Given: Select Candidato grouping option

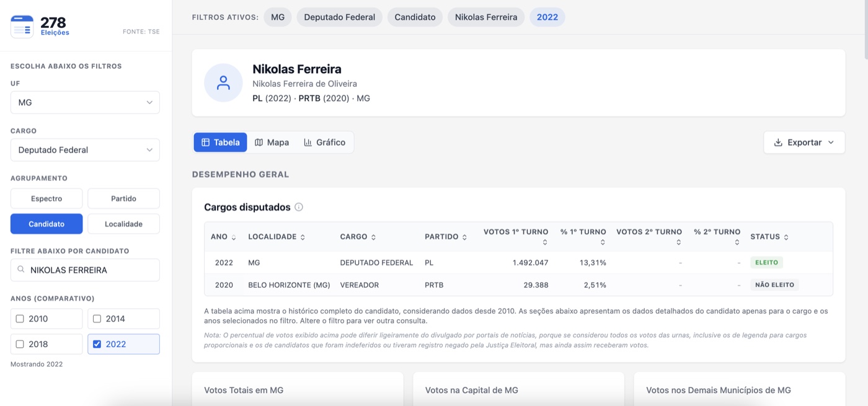Looking at the screenshot, I should tap(46, 224).
